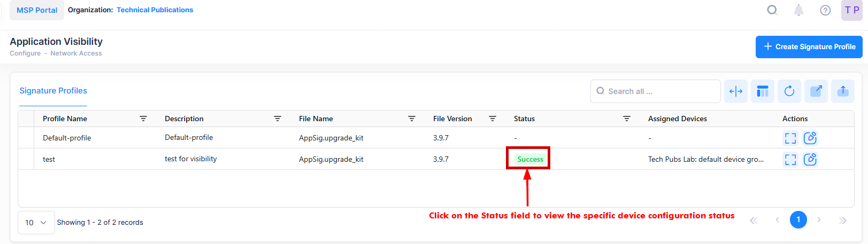Open File Version column filter
The height and width of the screenshot is (244, 868).
click(493, 119)
